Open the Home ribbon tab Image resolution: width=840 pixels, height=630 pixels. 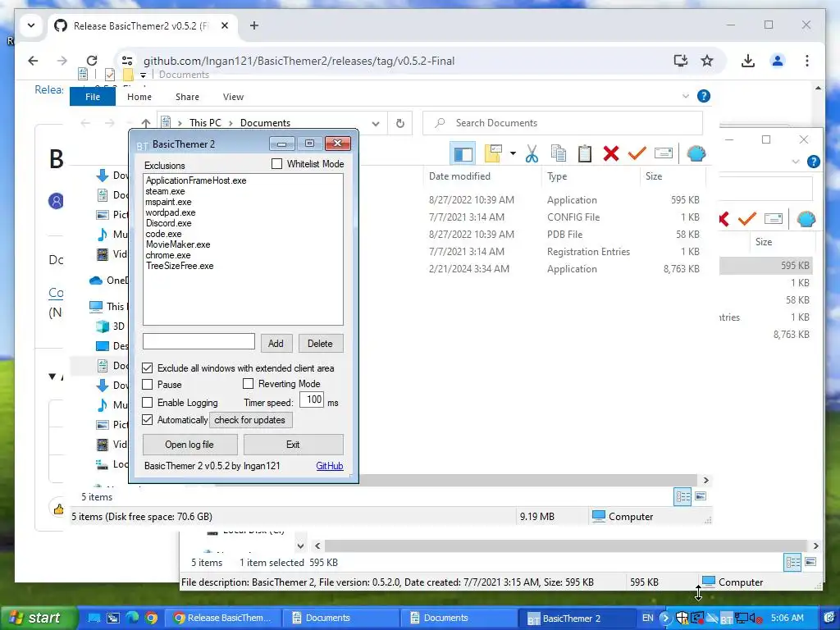(x=139, y=97)
